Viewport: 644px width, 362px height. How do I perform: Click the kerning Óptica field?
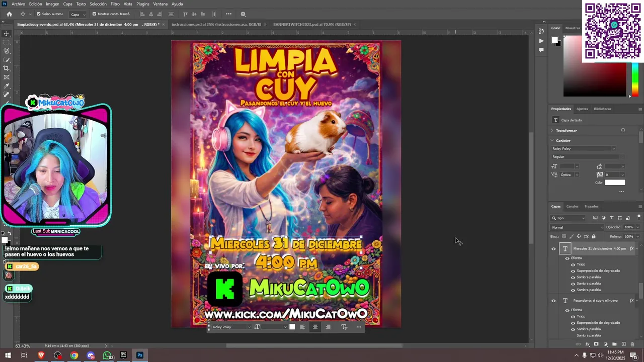tap(569, 174)
